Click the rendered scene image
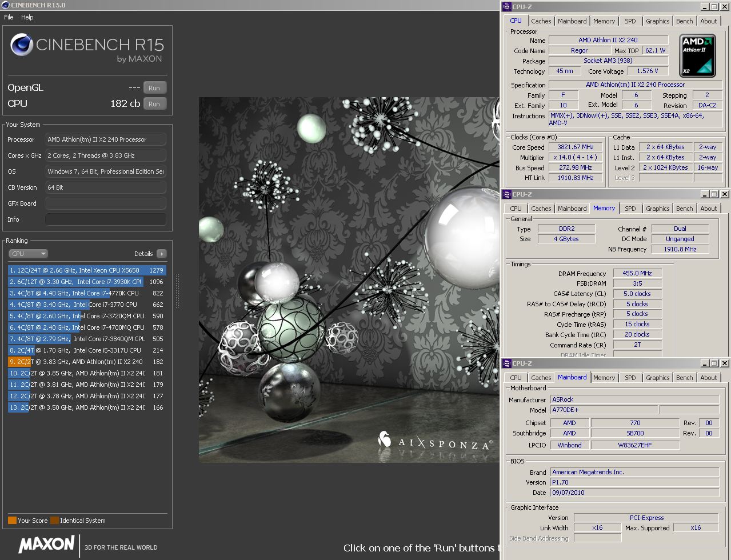731x560 pixels. pyautogui.click(x=349, y=280)
